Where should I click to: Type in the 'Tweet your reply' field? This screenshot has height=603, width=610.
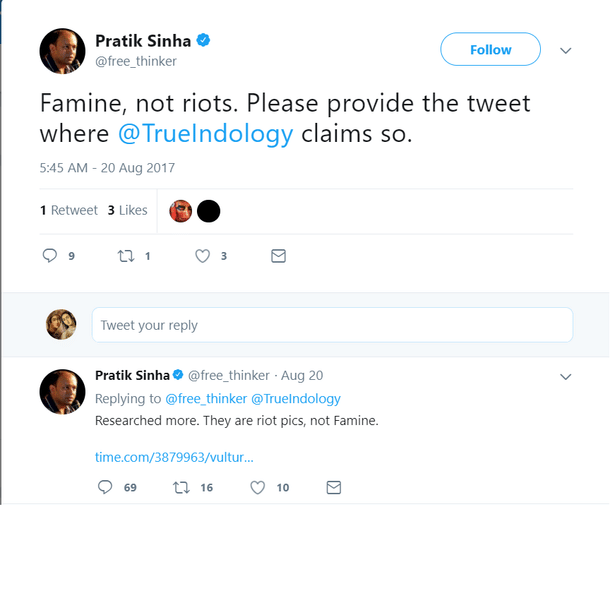[332, 325]
